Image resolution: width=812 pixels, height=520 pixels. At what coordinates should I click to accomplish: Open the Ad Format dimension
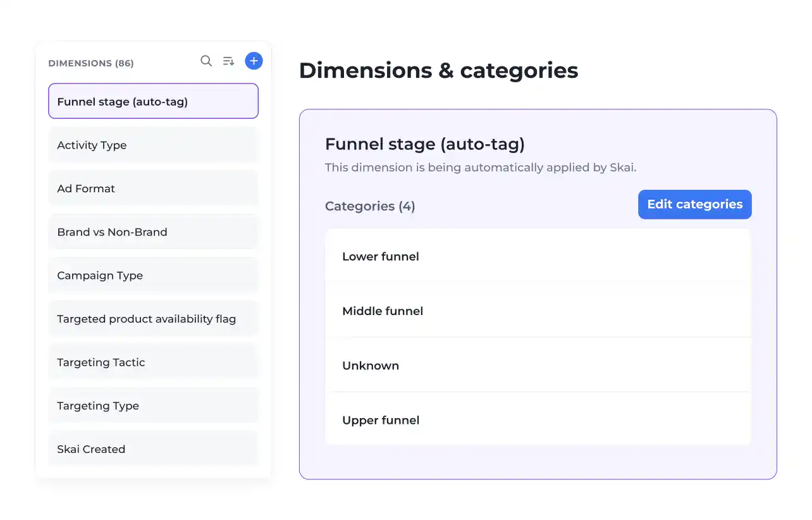point(154,189)
